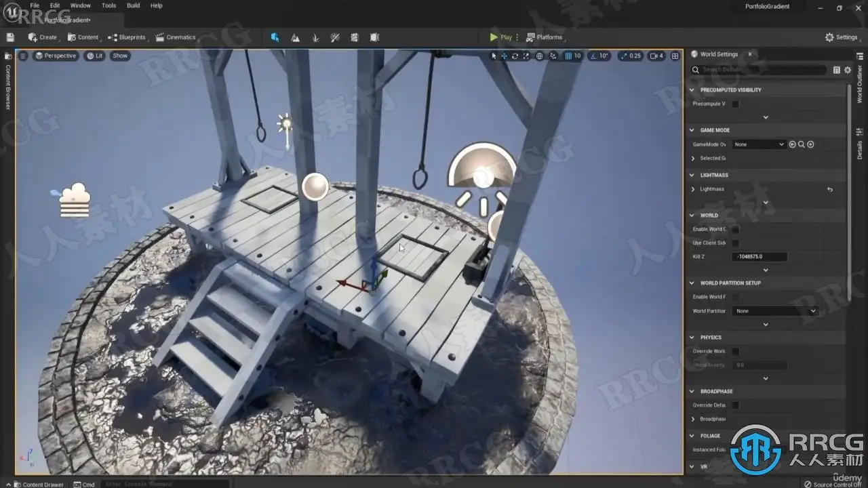Toggle Enable World Partition checkbox
This screenshot has height=488, width=868.
pyautogui.click(x=736, y=297)
